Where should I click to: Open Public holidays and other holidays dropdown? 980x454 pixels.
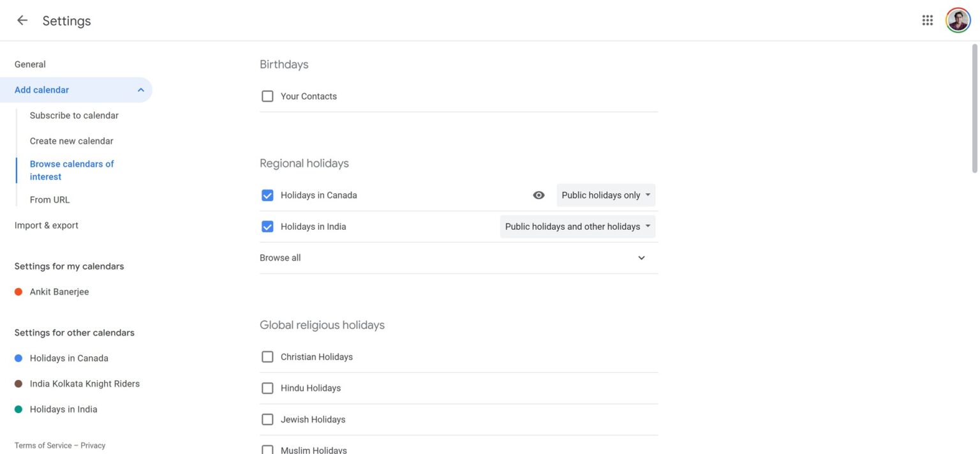[x=577, y=227]
